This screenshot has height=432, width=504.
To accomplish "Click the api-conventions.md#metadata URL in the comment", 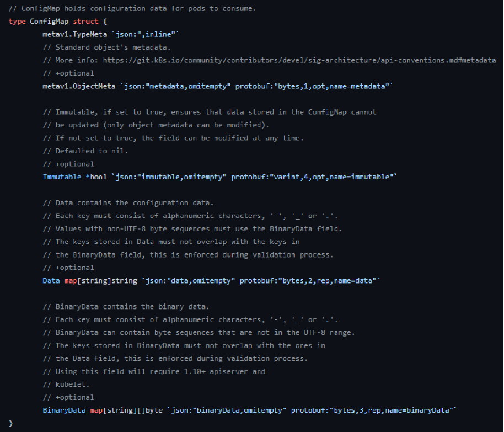I will (x=299, y=60).
